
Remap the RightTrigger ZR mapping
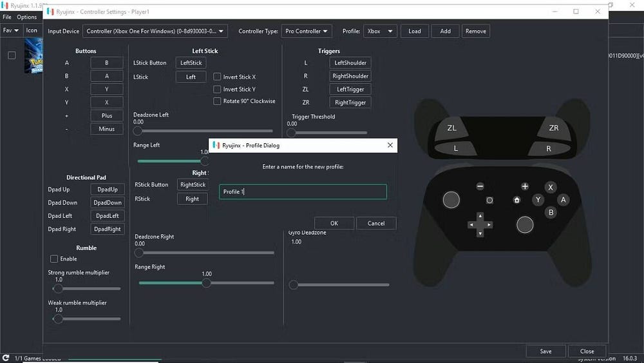pyautogui.click(x=350, y=103)
